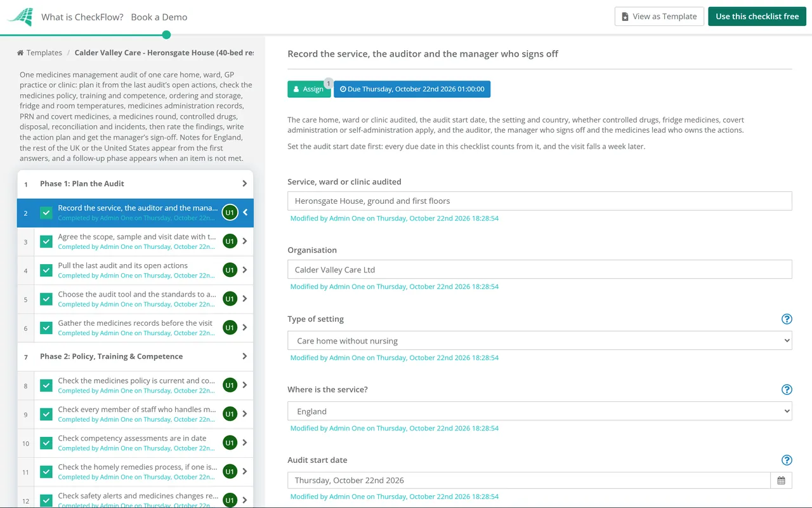Open help for Audit start date

(x=787, y=460)
